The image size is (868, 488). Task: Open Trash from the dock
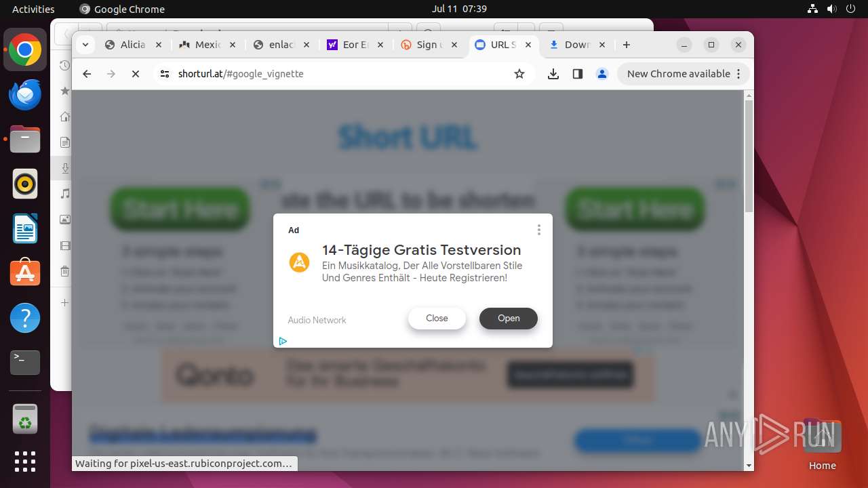pyautogui.click(x=25, y=420)
